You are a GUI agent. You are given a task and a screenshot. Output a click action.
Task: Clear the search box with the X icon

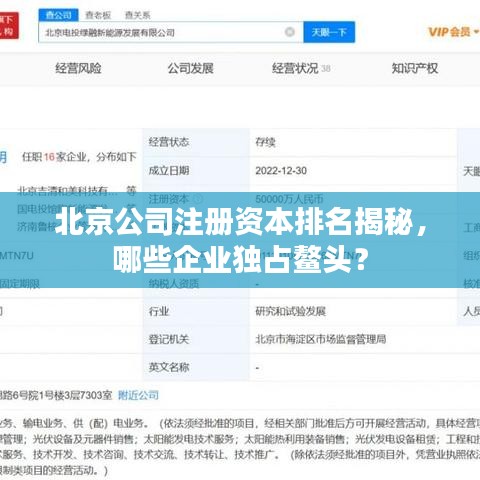[290, 32]
